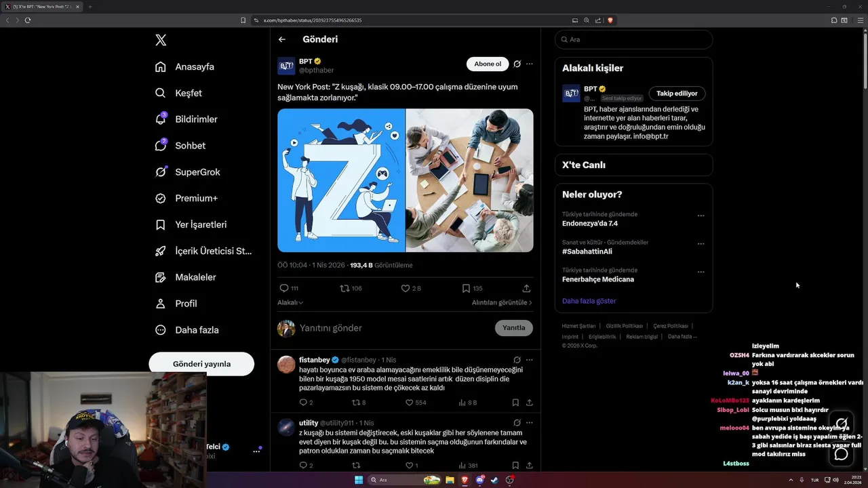Open Hizmet Şartları footer link
868x488 pixels.
point(578,326)
